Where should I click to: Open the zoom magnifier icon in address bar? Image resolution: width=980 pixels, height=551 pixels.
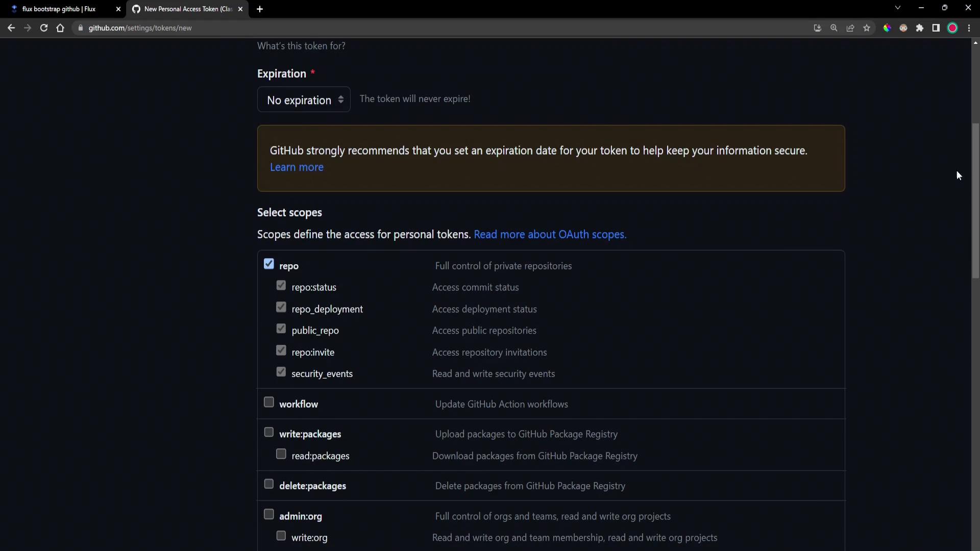click(x=834, y=28)
